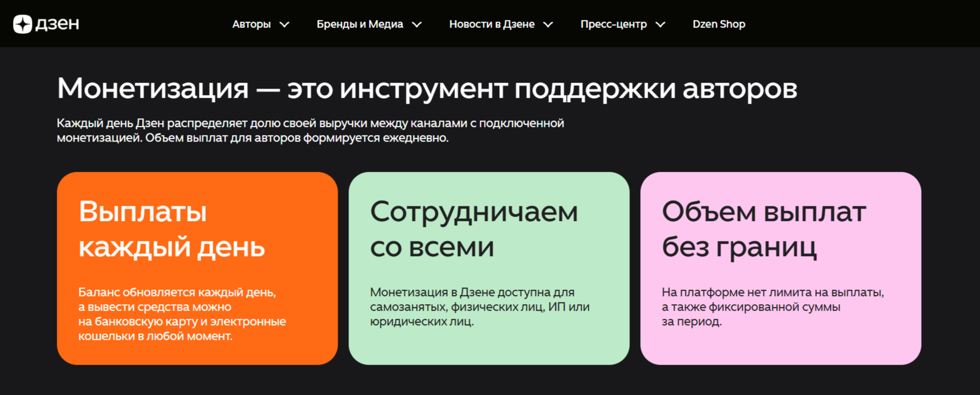Select the Объем выплат без границ heading
Screen dimensions: 980x395
coord(764,229)
